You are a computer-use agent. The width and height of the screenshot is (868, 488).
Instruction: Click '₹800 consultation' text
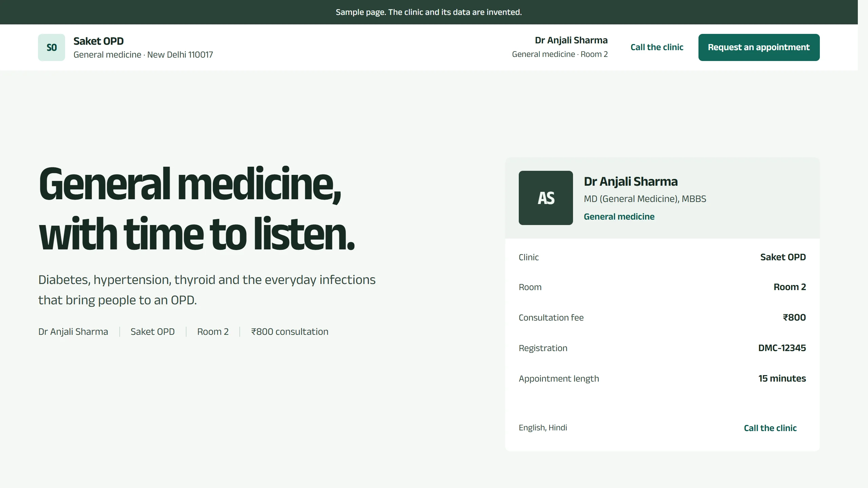(x=290, y=331)
